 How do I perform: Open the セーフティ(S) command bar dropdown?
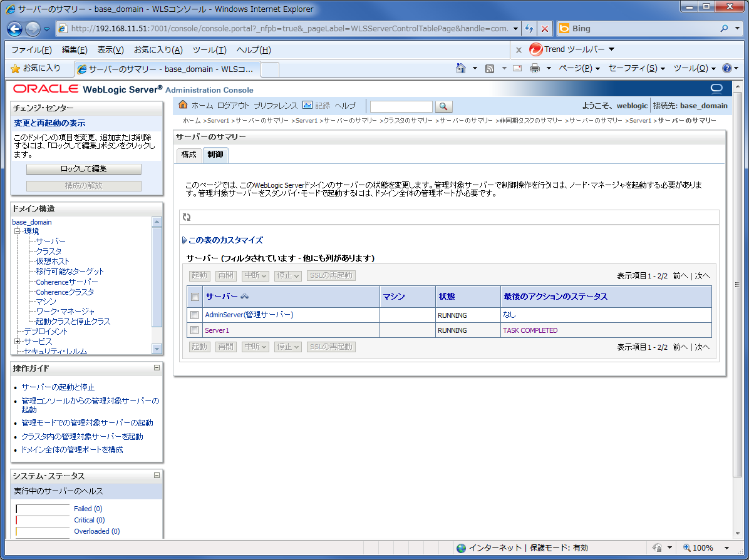point(637,68)
